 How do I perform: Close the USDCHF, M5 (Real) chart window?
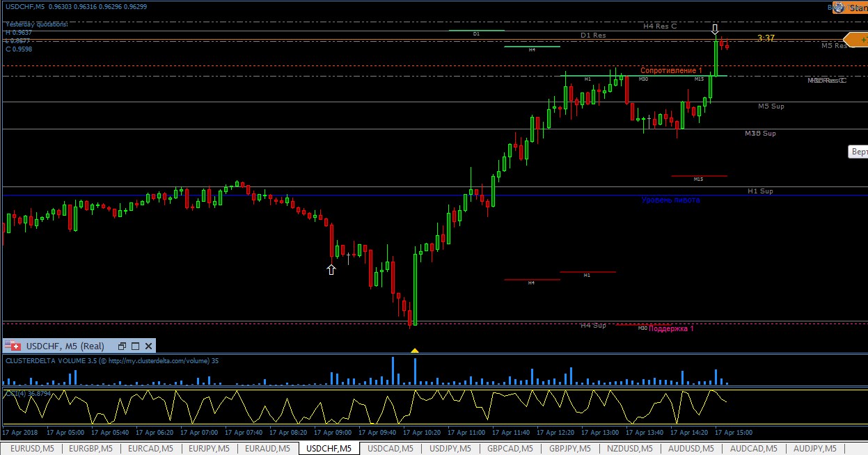(x=148, y=346)
